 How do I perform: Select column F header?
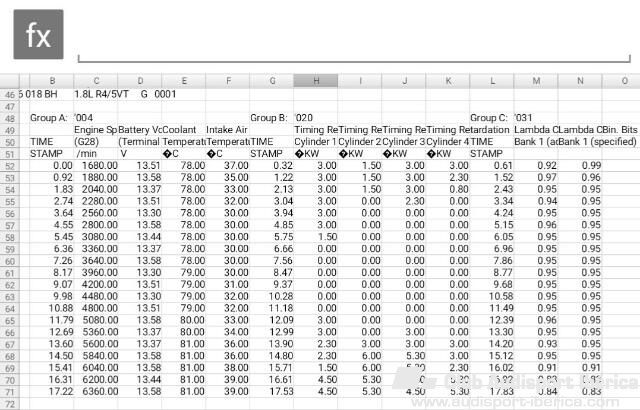(x=228, y=80)
